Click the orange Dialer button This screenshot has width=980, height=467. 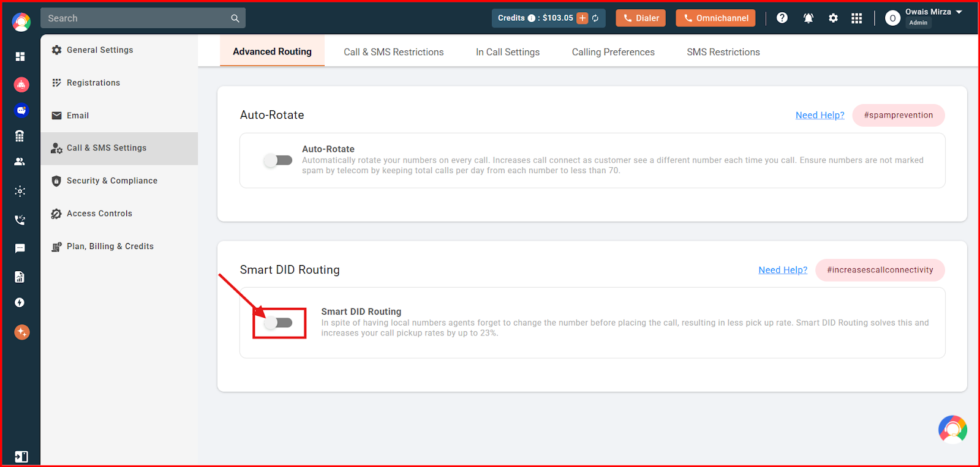click(x=641, y=18)
